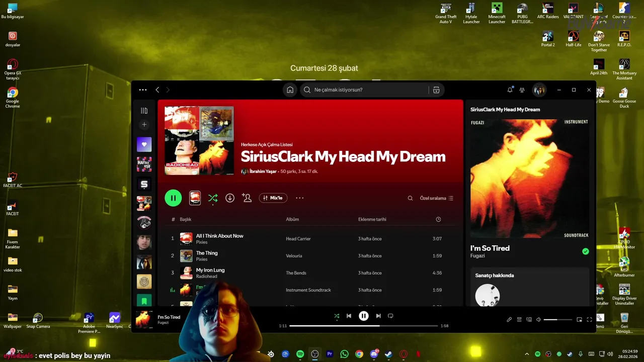644x362 pixels.
Task: Sort by duration clock icon
Action: click(x=438, y=219)
